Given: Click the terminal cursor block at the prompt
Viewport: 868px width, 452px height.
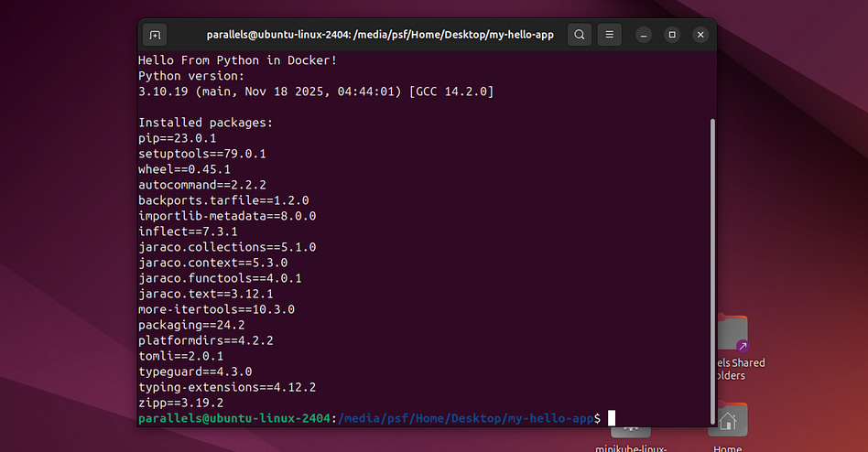Looking at the screenshot, I should 612,418.
